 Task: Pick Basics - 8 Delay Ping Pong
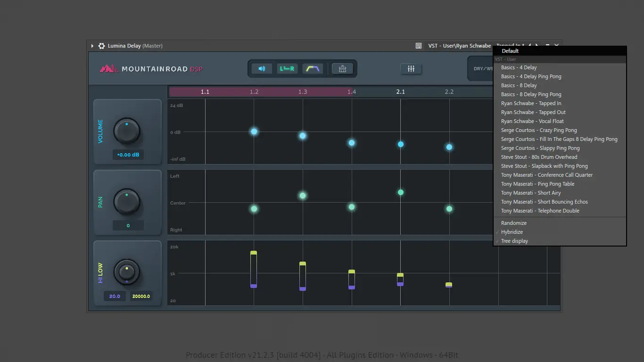(x=560, y=94)
